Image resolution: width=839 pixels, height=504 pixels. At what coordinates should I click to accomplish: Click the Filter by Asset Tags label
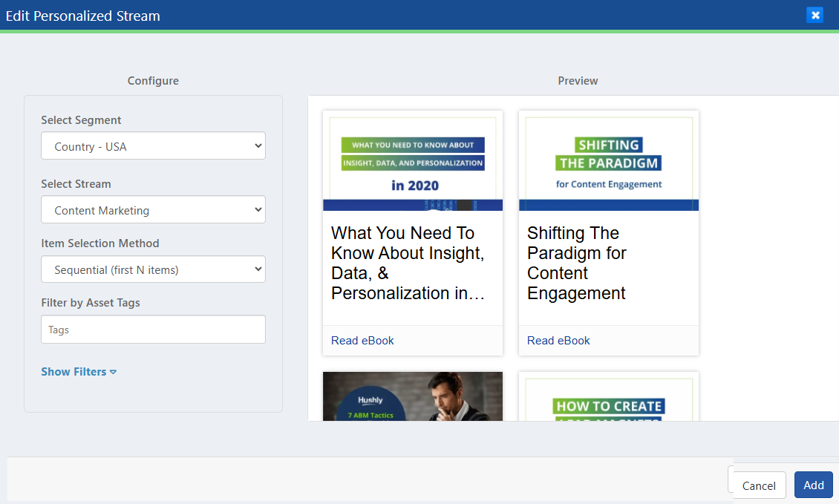tap(91, 302)
